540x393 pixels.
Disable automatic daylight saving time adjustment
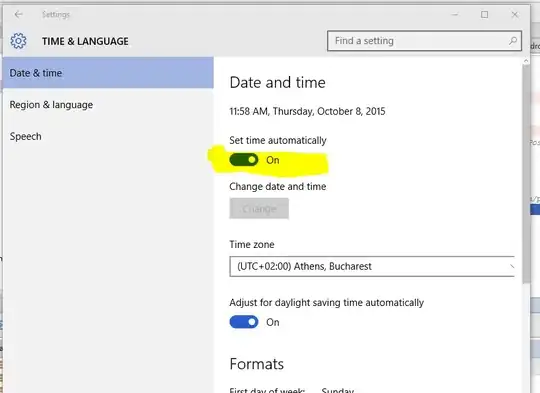point(244,322)
